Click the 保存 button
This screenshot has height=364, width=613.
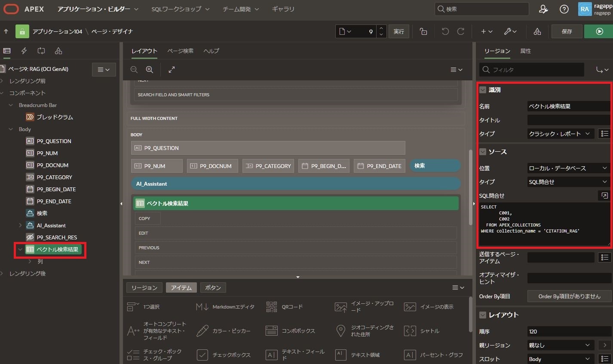click(567, 31)
